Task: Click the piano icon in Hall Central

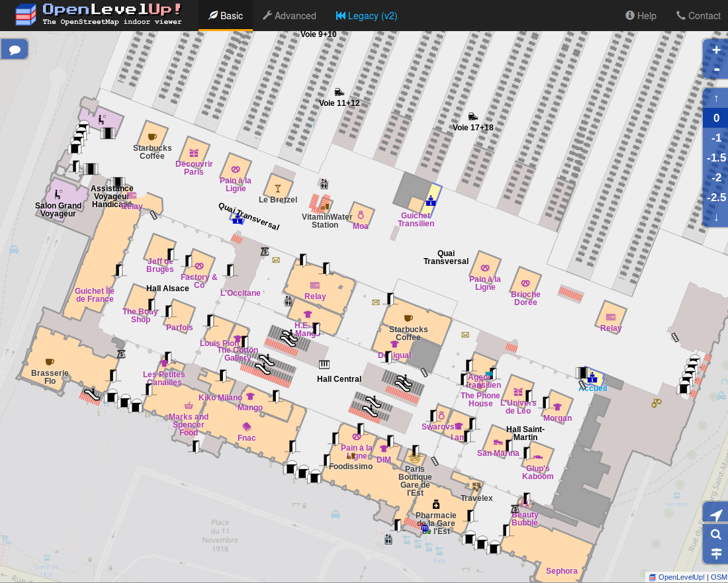Action: coord(324,365)
